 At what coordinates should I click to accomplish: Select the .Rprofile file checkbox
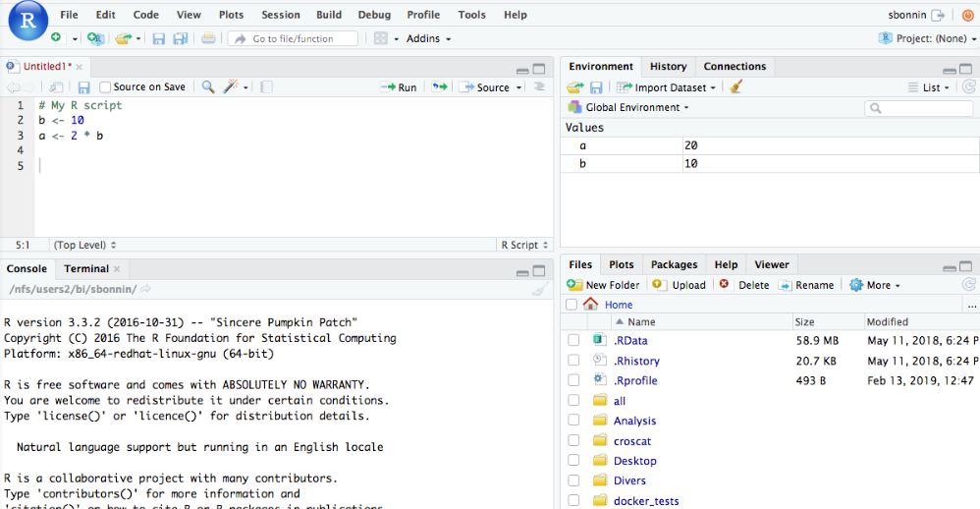pyautogui.click(x=573, y=380)
